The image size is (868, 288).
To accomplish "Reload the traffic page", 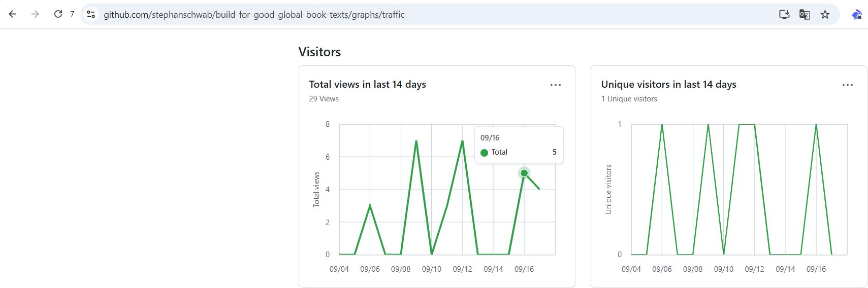I will click(58, 14).
